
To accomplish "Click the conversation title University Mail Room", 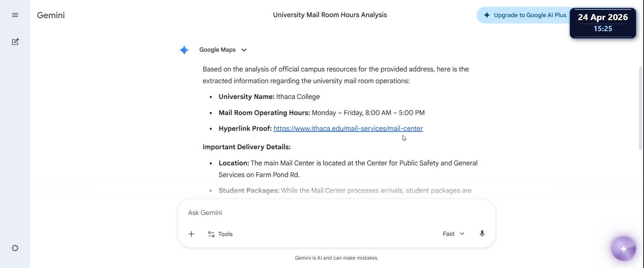I will coord(330,15).
